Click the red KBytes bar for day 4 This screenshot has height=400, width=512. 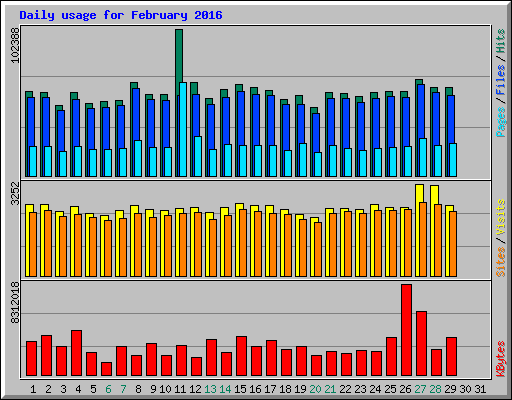[76, 353]
